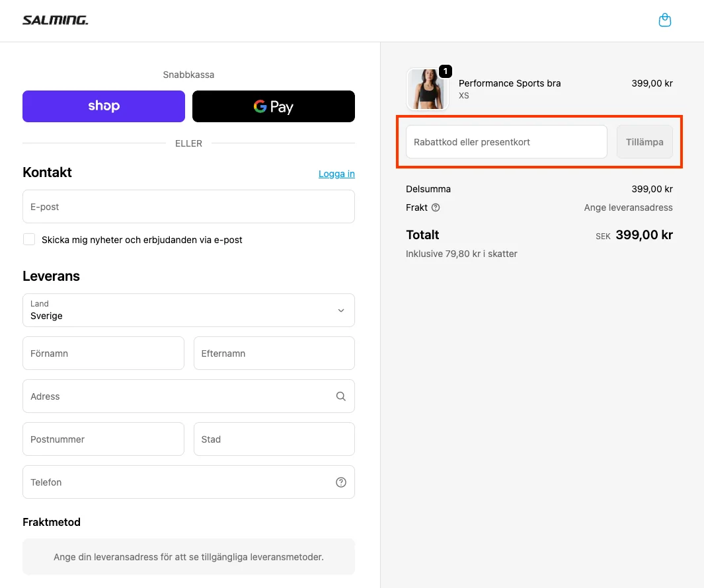Click the delivery methods notice text

[188, 557]
